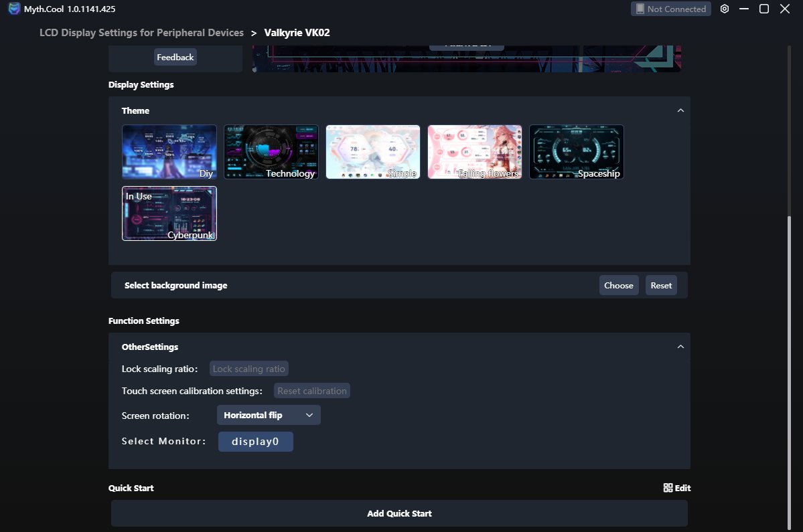The width and height of the screenshot is (803, 532).
Task: Pick the Falling flowers theme
Action: 475,152
